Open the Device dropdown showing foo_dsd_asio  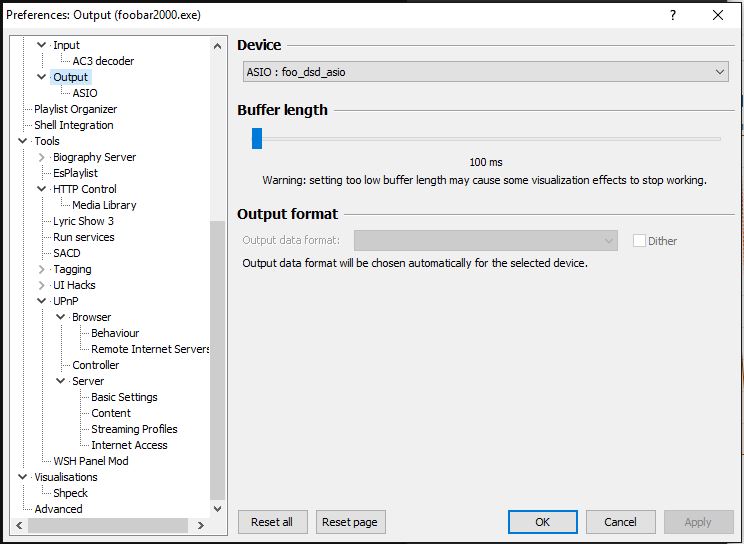point(485,72)
